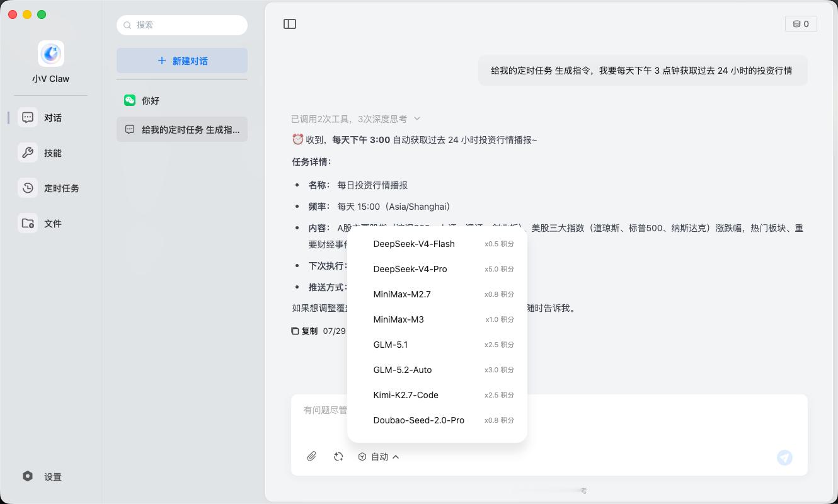Click the 小V Claw app logo
838x504 pixels.
(51, 54)
